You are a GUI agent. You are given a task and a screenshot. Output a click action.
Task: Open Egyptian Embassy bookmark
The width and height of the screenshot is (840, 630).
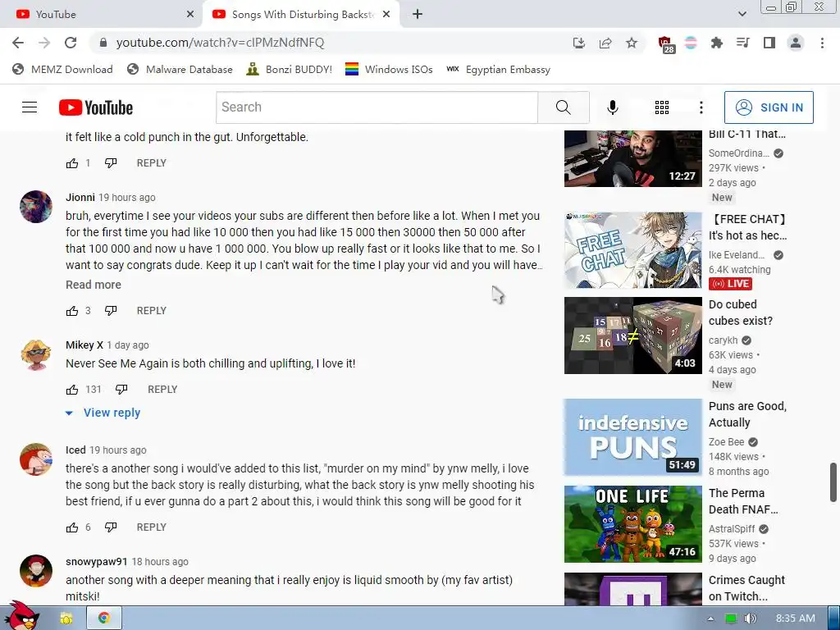tap(498, 70)
